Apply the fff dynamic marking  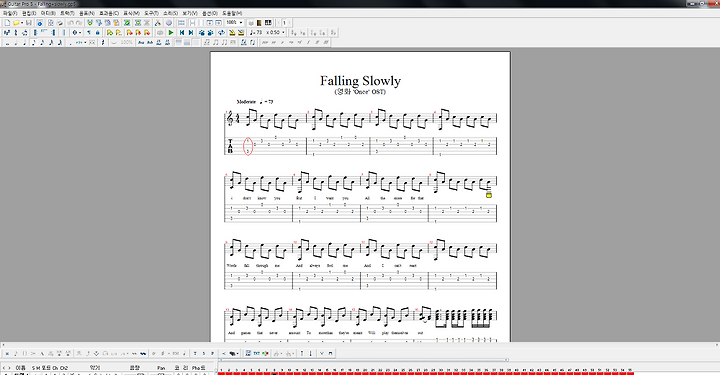(x=326, y=42)
